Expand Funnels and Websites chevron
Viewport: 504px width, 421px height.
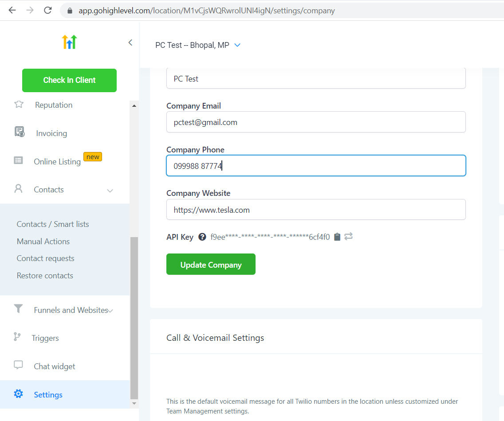(110, 311)
